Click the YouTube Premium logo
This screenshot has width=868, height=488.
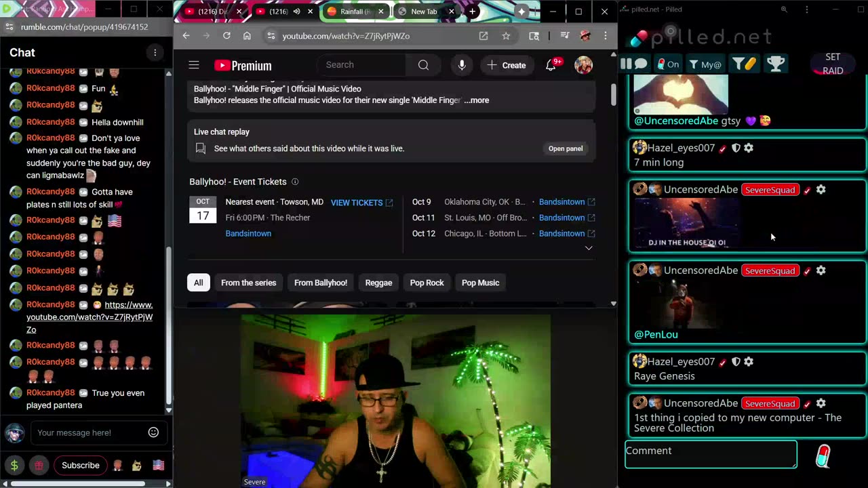pos(243,66)
